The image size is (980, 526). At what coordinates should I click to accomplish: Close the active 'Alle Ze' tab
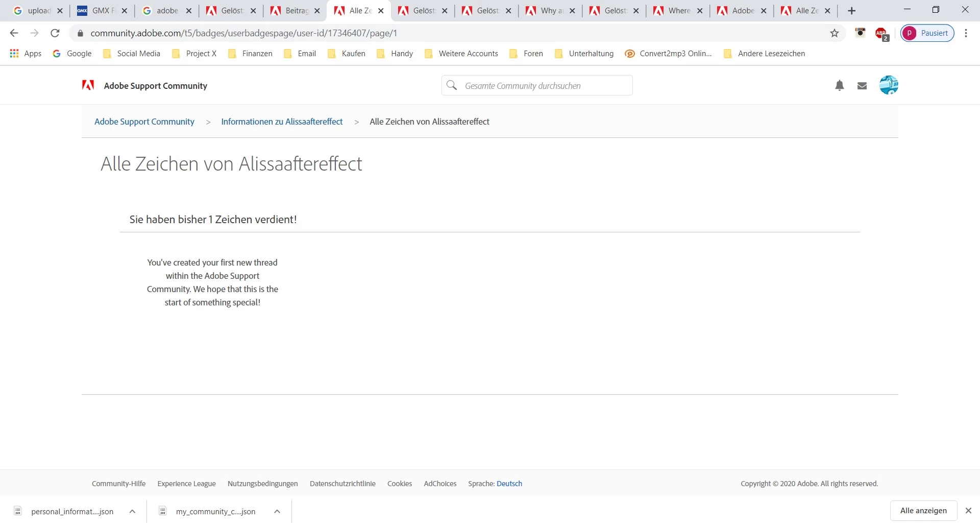point(381,11)
